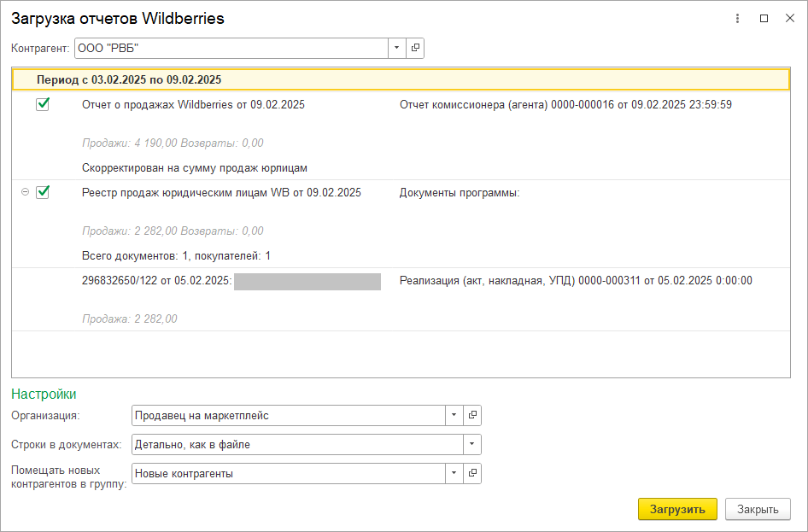The image size is (808, 532).
Task: Open Реализация 0000-000311 document link
Action: tap(575, 280)
